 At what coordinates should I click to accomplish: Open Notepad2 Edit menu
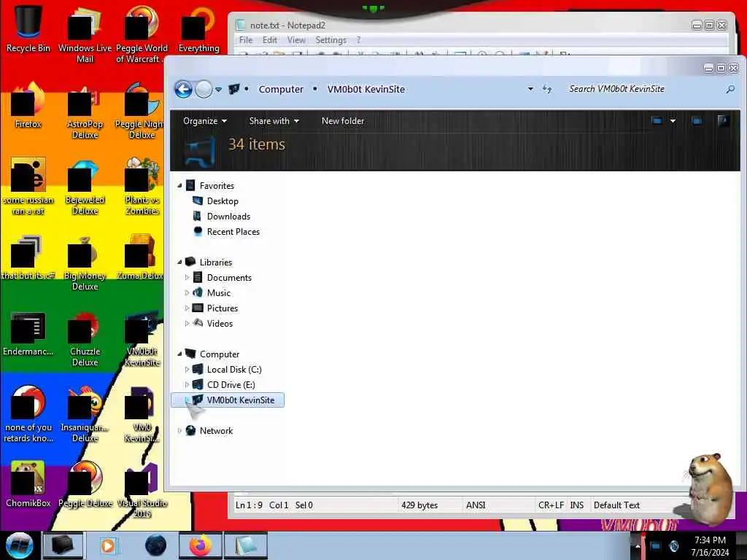[x=270, y=40]
